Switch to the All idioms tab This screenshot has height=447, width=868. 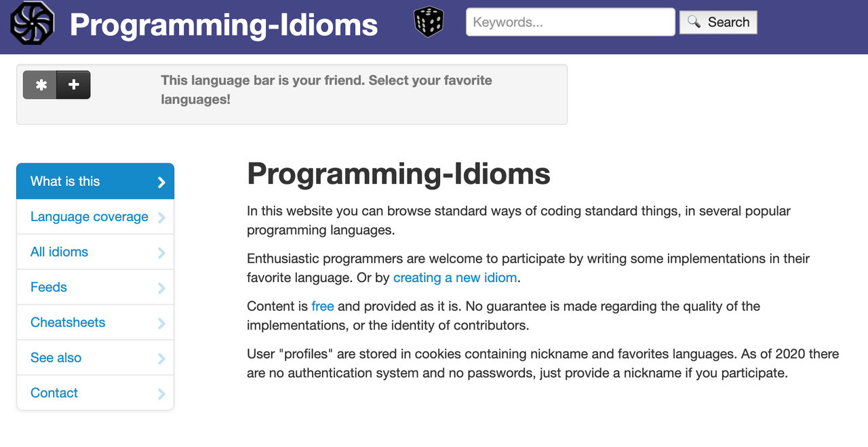pyautogui.click(x=59, y=252)
